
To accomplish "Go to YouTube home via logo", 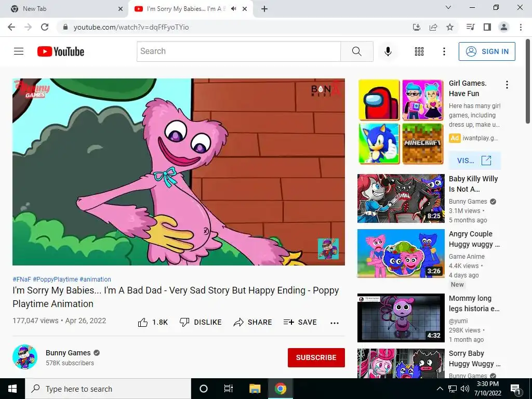I will click(61, 51).
